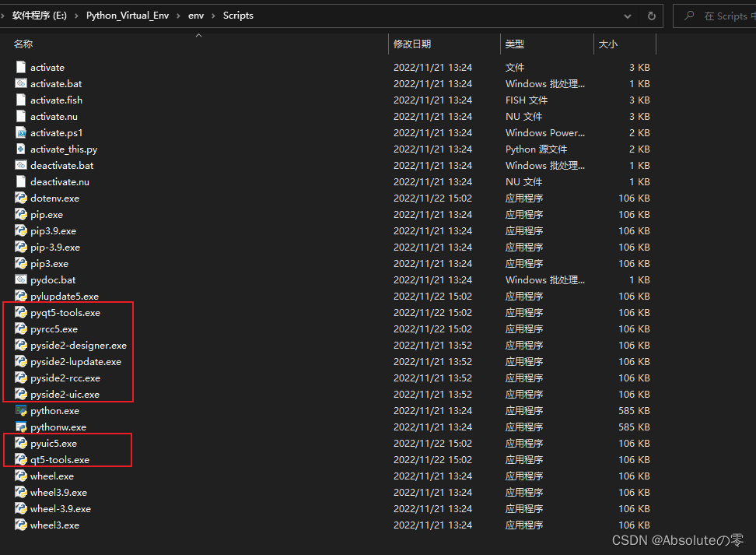Select the pyuic5.exe icon
The width and height of the screenshot is (756, 555).
pos(21,443)
